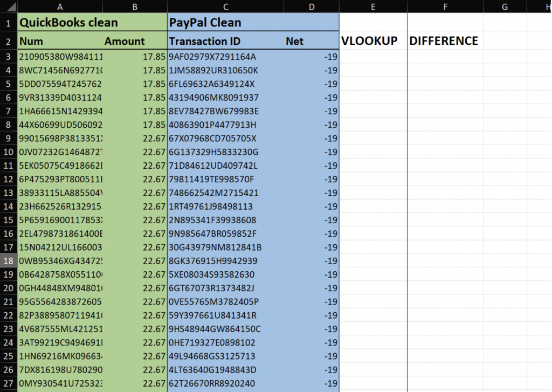
Task: Click cell containing 62T26670RR8920240
Action: [212, 383]
